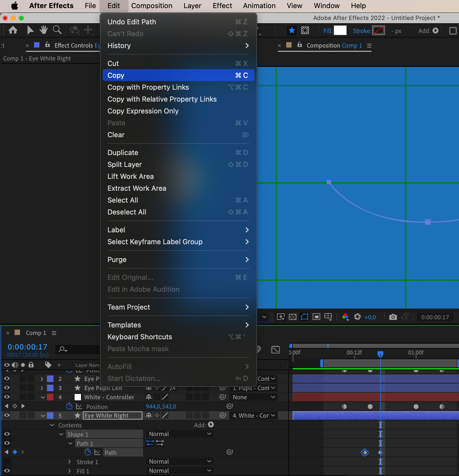Click the selected Path keyframe diamond
The width and height of the screenshot is (459, 476).
pyautogui.click(x=365, y=452)
